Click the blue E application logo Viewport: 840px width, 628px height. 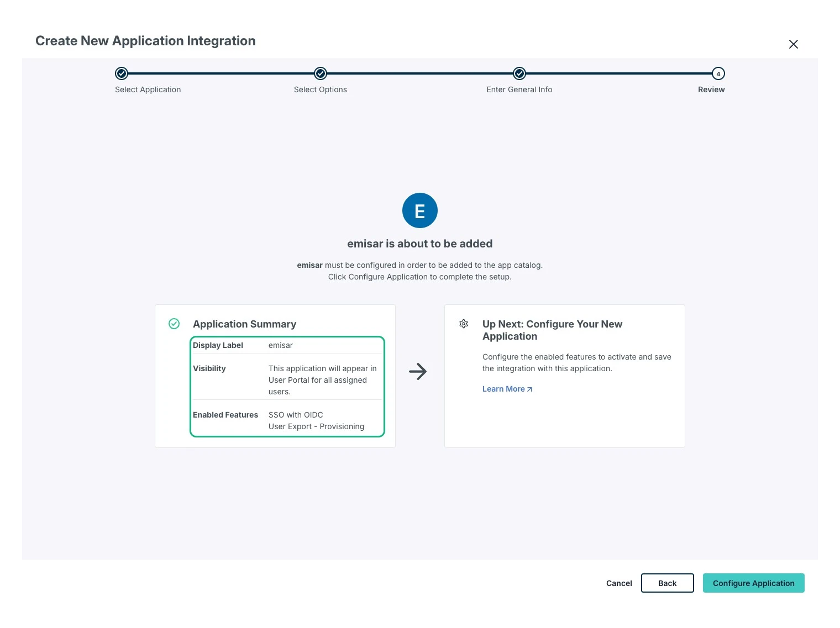tap(420, 210)
